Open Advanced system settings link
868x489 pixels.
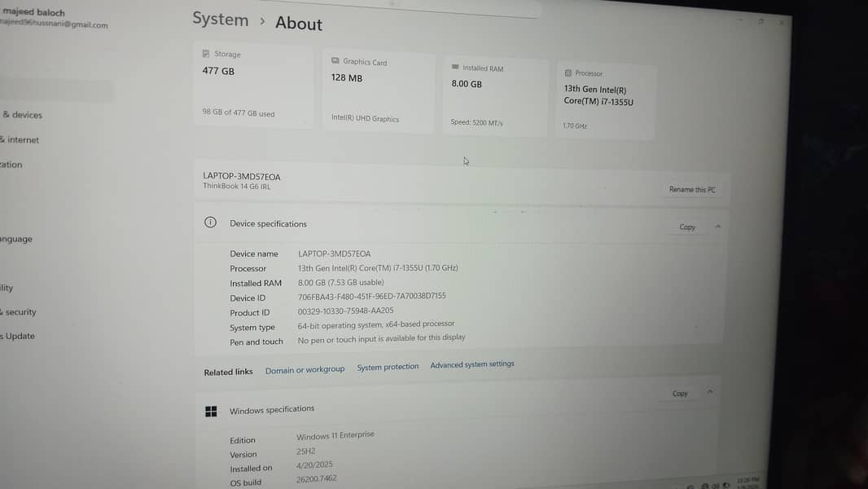click(x=472, y=364)
